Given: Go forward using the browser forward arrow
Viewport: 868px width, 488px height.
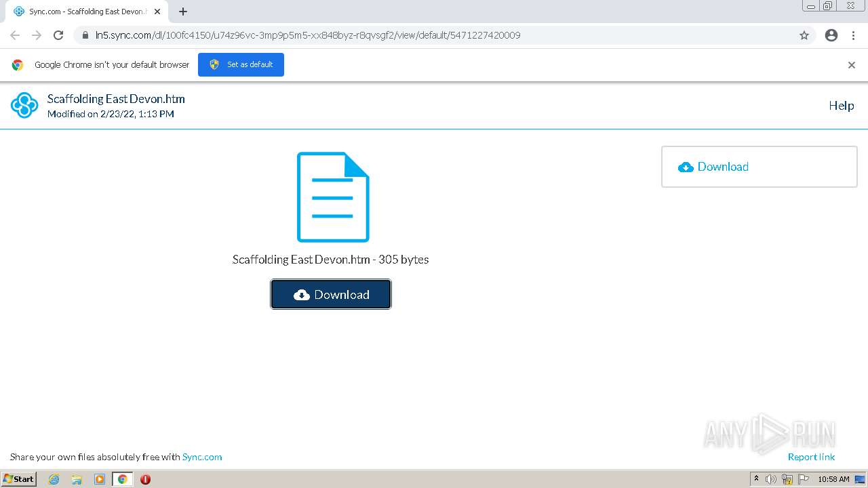Looking at the screenshot, I should pos(37,35).
